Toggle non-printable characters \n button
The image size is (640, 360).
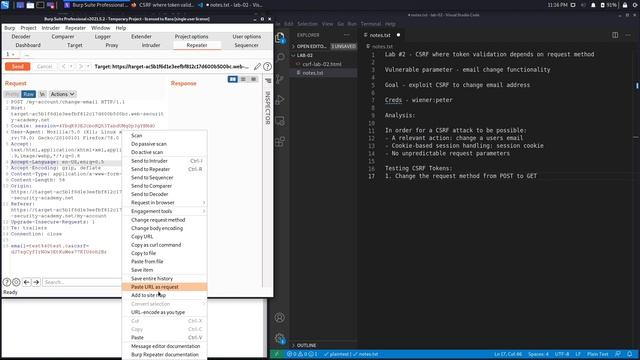tap(42, 94)
